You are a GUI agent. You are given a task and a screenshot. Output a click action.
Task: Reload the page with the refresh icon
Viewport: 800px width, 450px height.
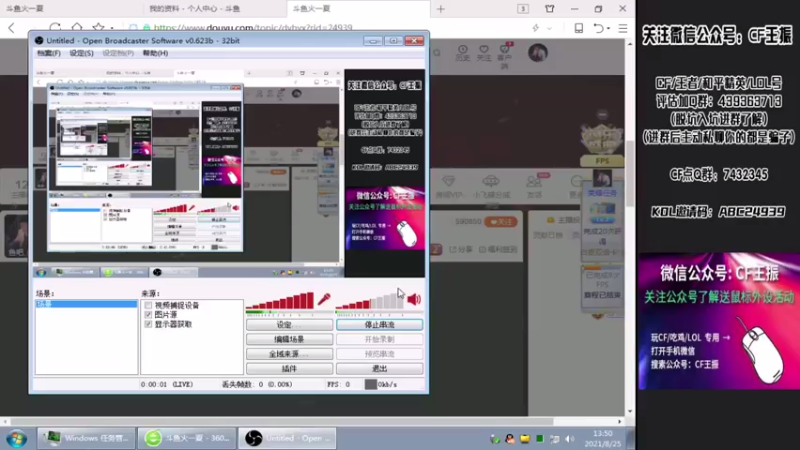click(x=55, y=28)
